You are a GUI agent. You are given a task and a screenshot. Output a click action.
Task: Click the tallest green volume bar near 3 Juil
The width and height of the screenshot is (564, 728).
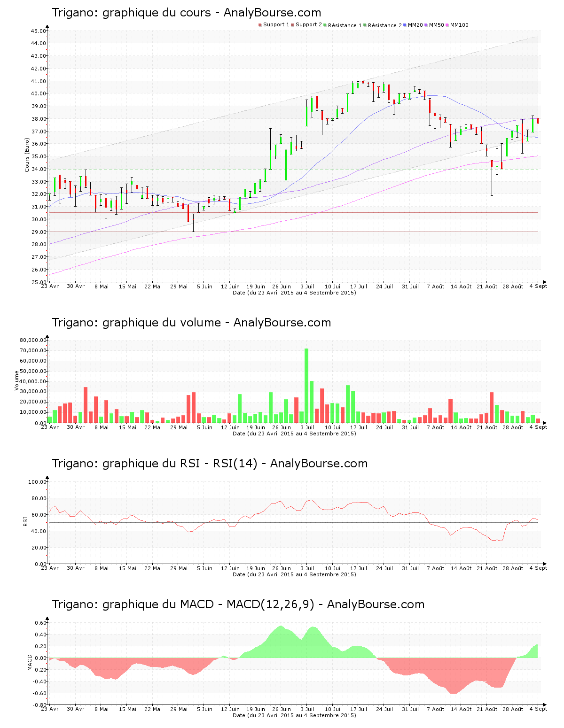(306, 386)
